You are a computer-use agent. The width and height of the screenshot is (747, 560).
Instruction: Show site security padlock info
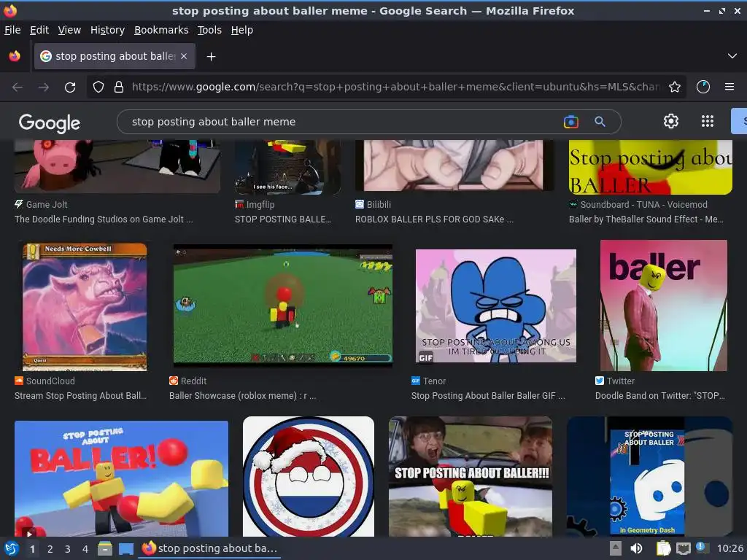[x=119, y=87]
